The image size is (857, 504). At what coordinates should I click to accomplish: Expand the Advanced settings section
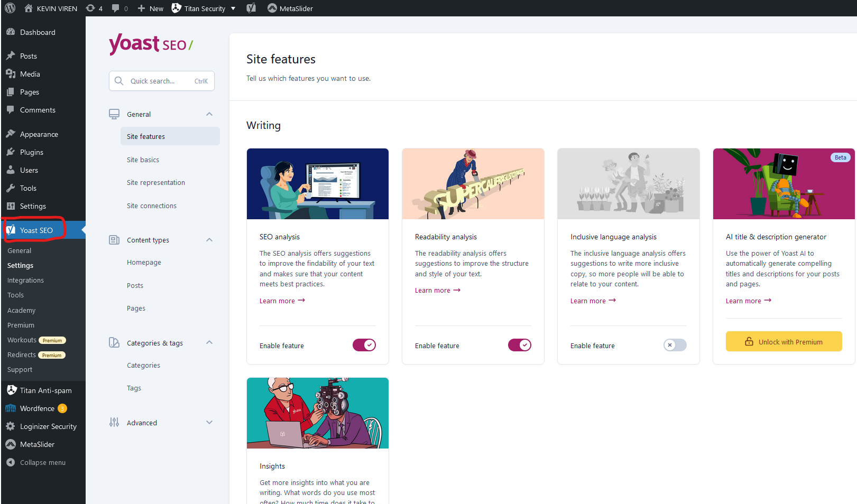[x=209, y=423]
